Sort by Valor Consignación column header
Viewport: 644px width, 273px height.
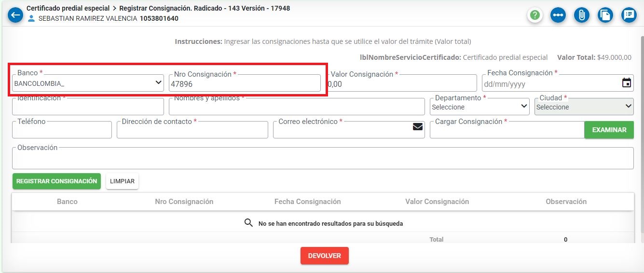pyautogui.click(x=437, y=202)
